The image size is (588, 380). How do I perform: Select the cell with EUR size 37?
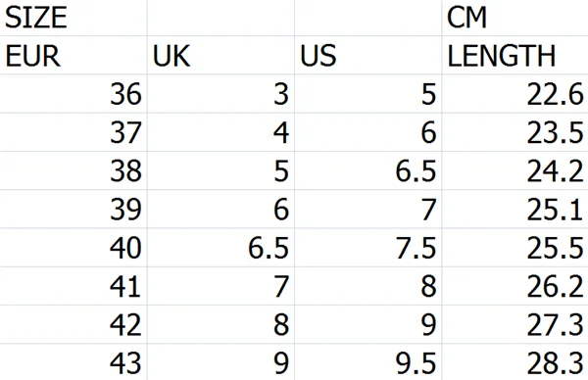(73, 132)
